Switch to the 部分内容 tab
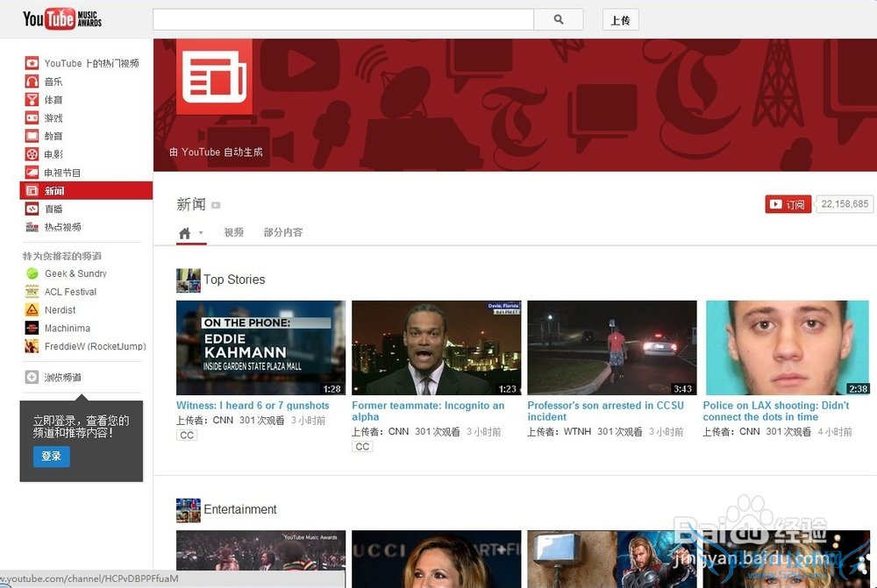877x588 pixels. coord(283,232)
